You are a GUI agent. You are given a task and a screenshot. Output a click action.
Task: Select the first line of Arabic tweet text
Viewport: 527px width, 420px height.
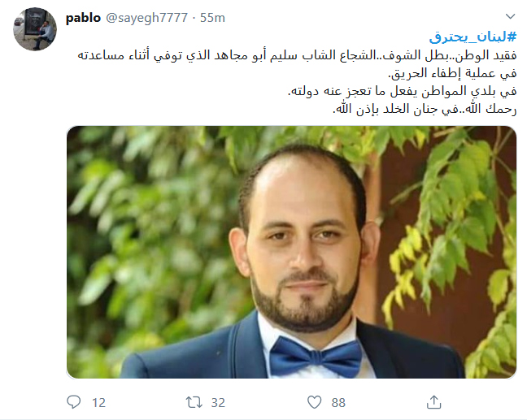click(x=297, y=55)
